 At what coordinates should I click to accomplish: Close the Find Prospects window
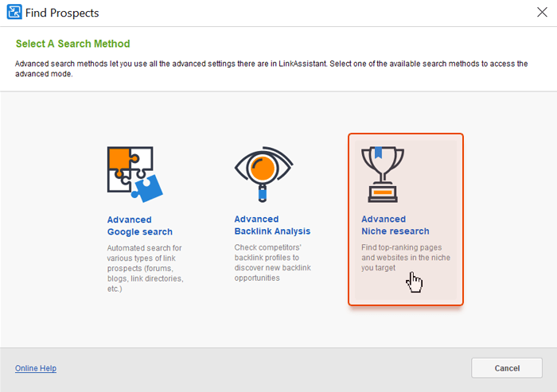coord(542,12)
